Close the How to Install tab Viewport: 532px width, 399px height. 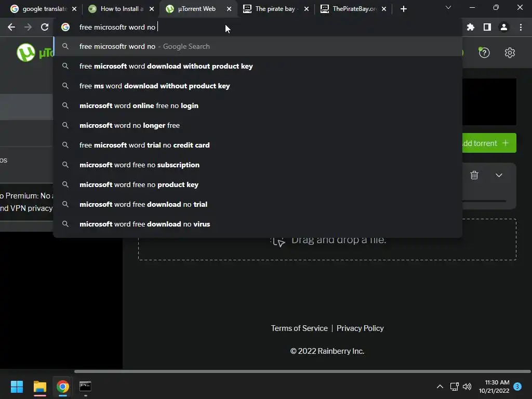[x=152, y=9]
